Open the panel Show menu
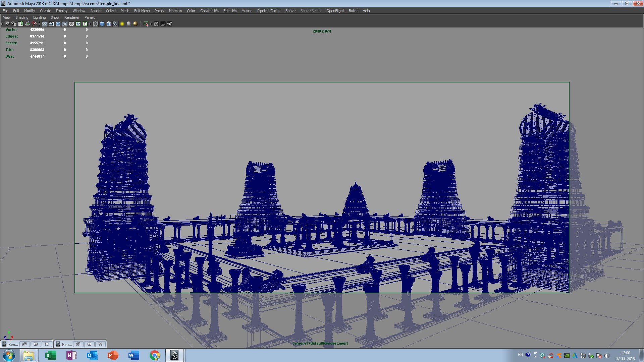644x362 pixels. (x=55, y=17)
